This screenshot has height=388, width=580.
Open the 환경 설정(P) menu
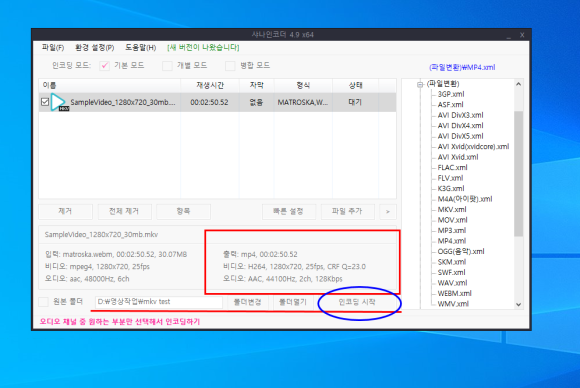point(94,48)
